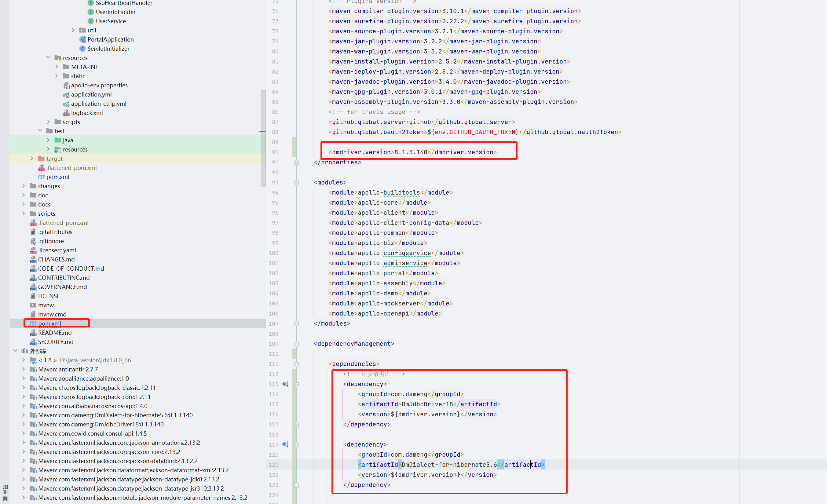Collapse the test folder in project tree
Viewport: 827px width, 504px height.
pos(40,131)
